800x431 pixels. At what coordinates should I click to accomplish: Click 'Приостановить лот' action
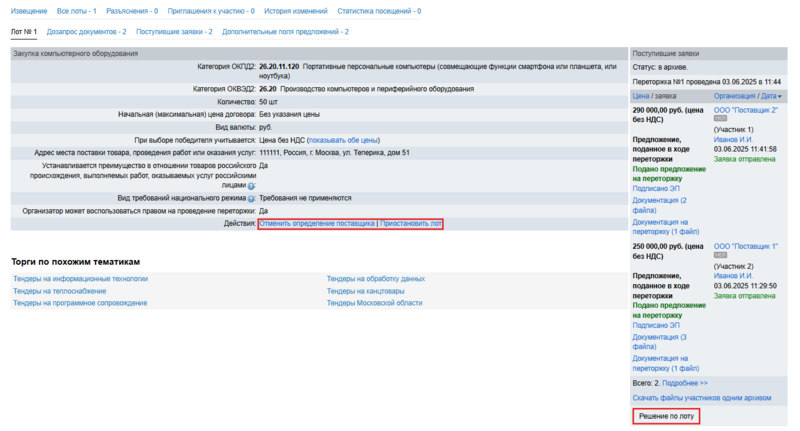411,223
